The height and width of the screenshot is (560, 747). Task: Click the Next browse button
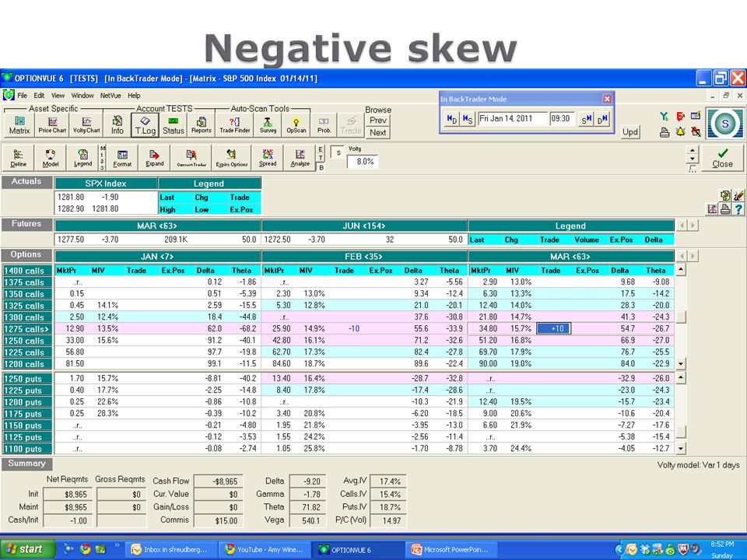pos(378,132)
